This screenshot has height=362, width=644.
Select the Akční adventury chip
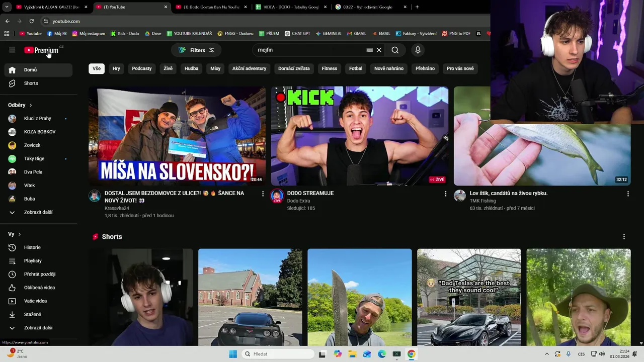click(x=249, y=68)
